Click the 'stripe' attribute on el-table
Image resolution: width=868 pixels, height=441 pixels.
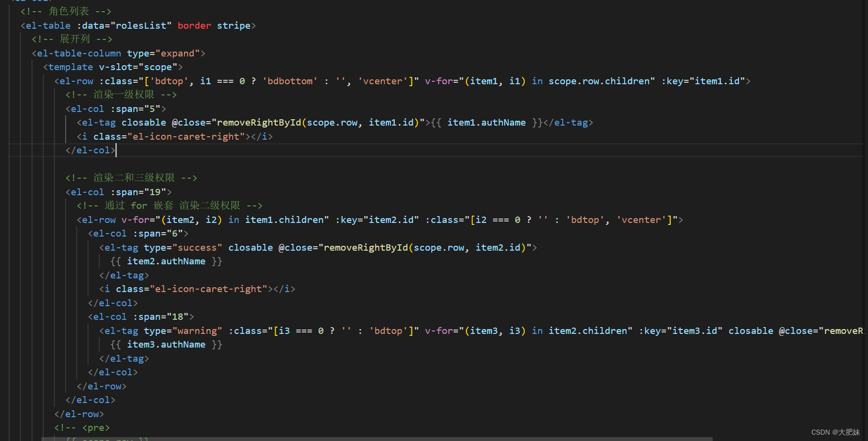point(234,25)
